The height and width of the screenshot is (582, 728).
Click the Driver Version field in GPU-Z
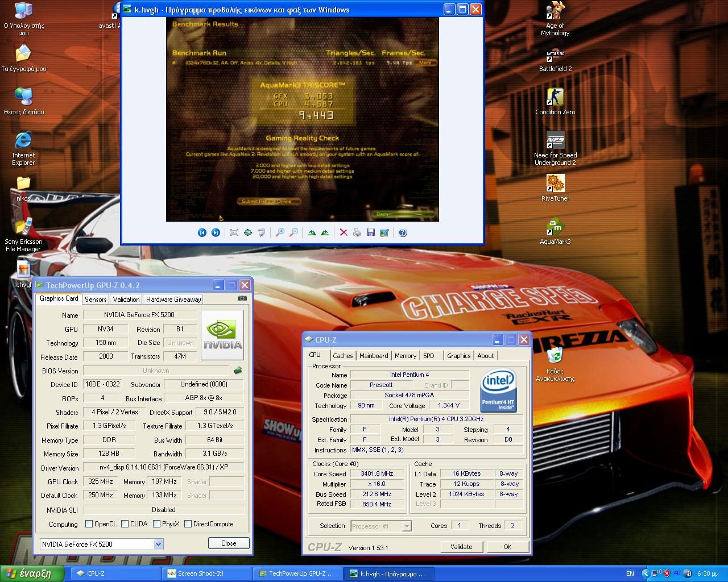164,468
